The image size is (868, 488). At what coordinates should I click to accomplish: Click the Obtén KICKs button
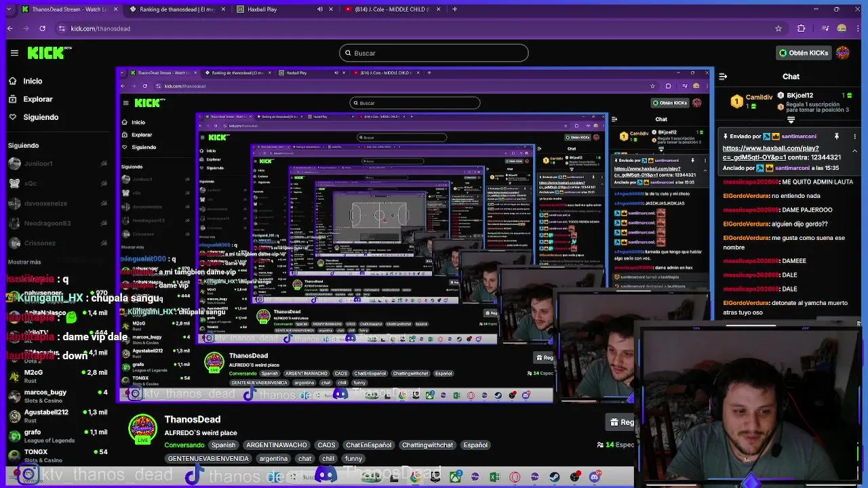pyautogui.click(x=804, y=53)
